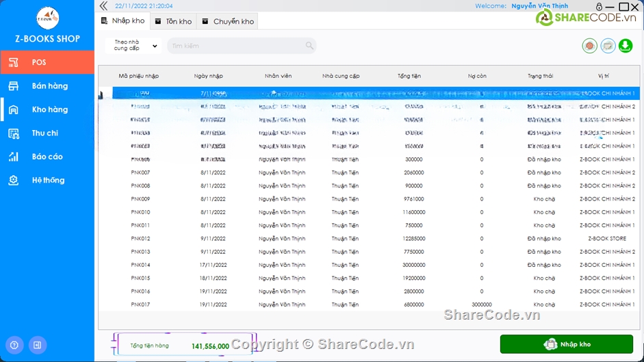Click the blue edit-note toolbar icon

click(608, 46)
